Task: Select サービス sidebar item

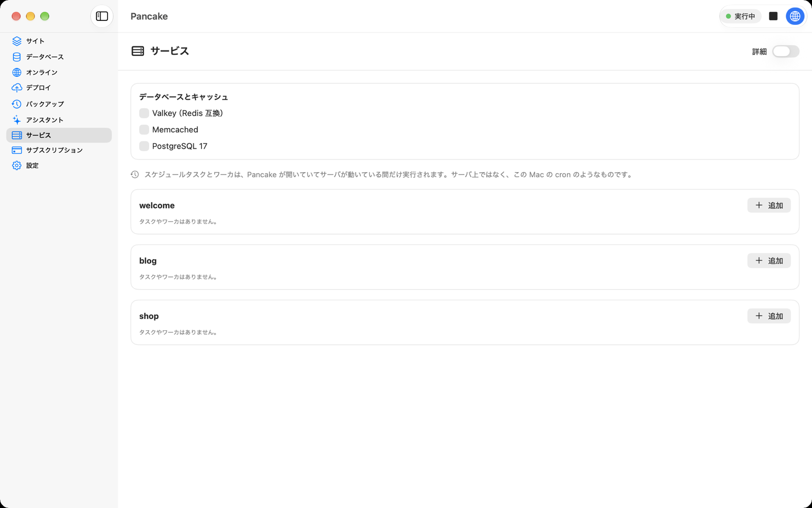Action: pos(59,135)
